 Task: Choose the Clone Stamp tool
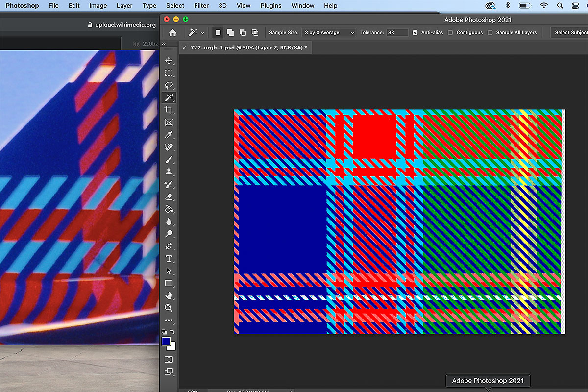pos(169,172)
